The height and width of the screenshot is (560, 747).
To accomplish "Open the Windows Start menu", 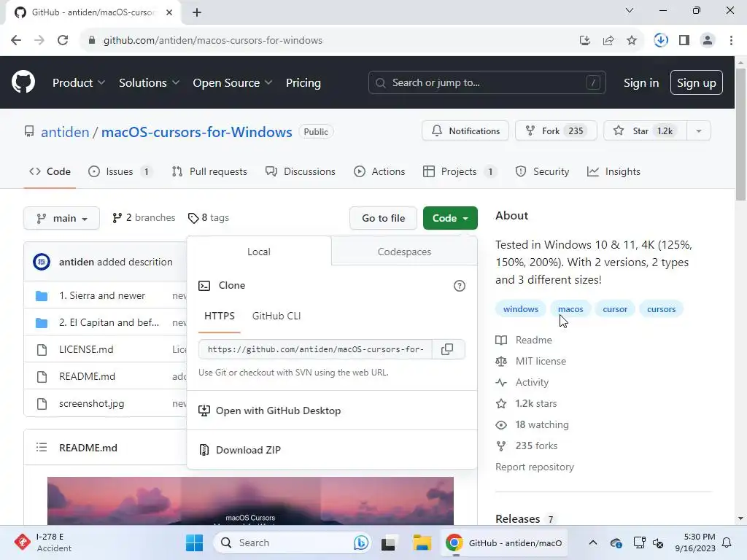I will point(194,542).
